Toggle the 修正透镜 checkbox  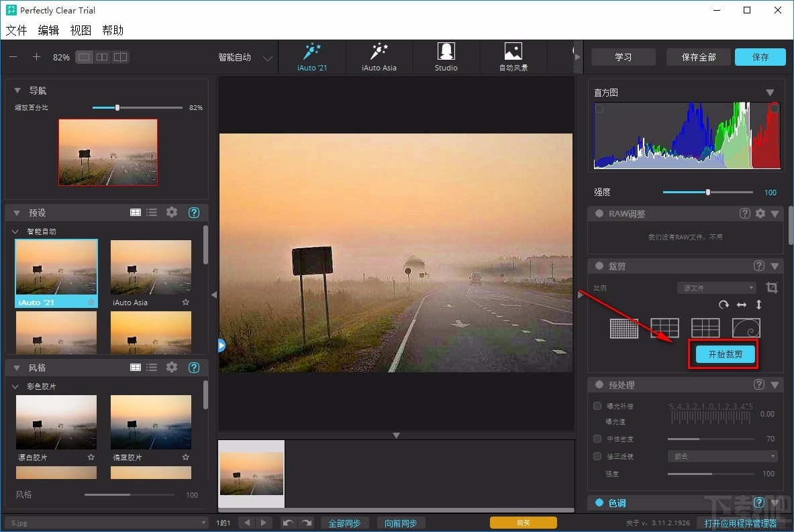(x=597, y=456)
